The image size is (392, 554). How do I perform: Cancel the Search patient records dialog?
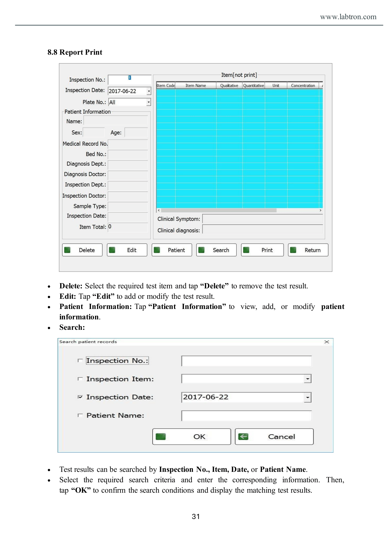point(274,437)
